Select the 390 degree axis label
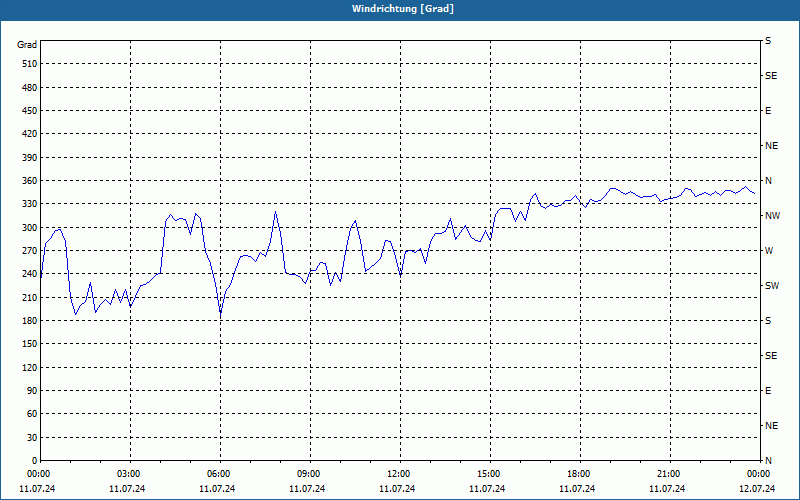 pos(30,157)
